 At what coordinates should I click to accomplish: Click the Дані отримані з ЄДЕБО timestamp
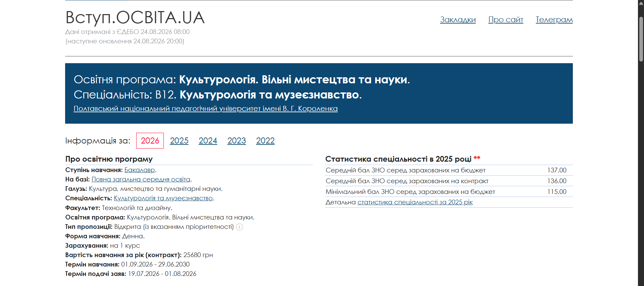pos(127,32)
